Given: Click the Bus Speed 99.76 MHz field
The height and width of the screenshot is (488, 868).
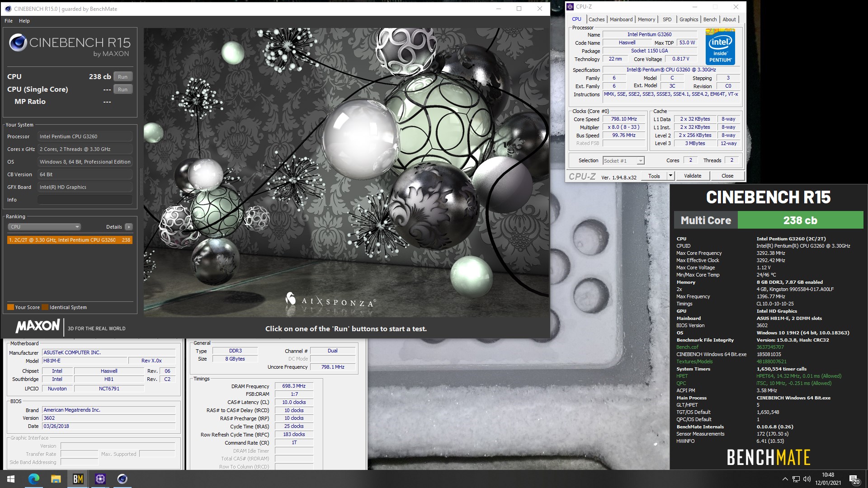Looking at the screenshot, I should pos(624,136).
